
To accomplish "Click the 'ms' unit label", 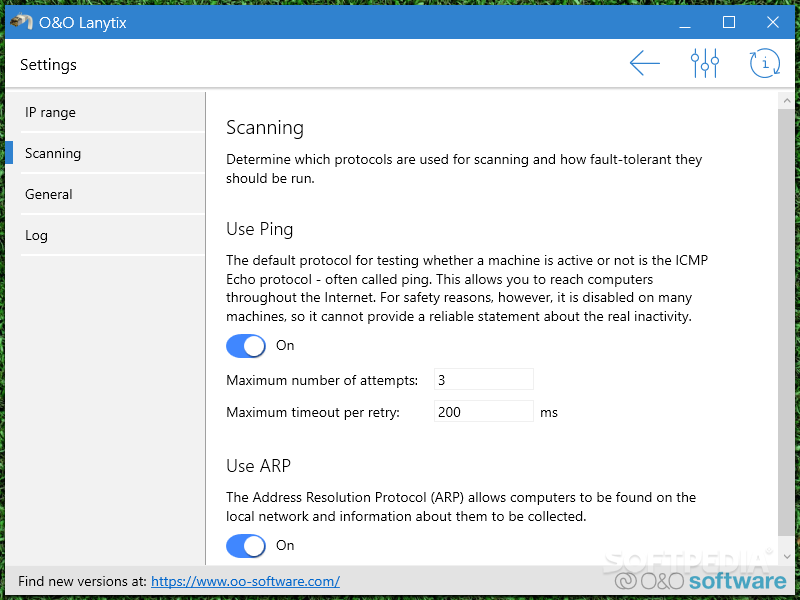I will tap(549, 412).
